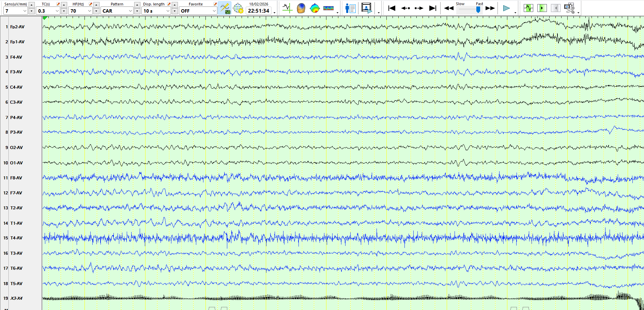Screen dimensions: 644x310
Task: Open the patient video playback window
Action: point(366,8)
